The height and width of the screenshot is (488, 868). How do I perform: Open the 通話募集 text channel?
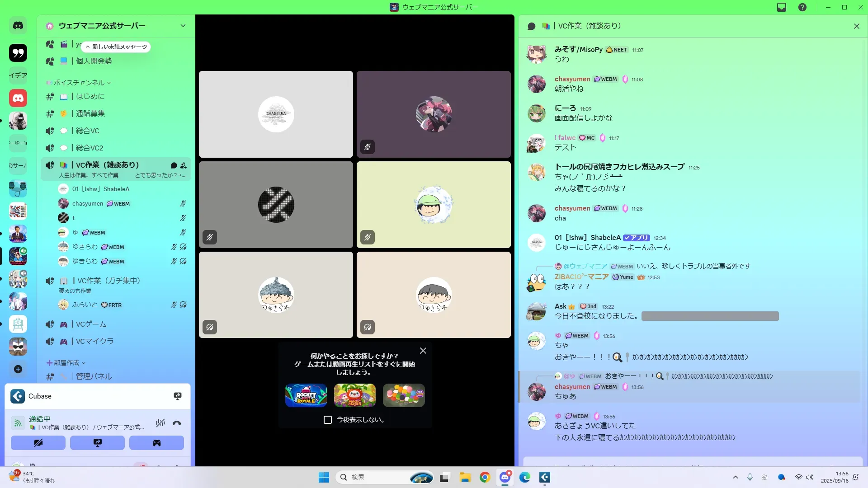(x=90, y=113)
